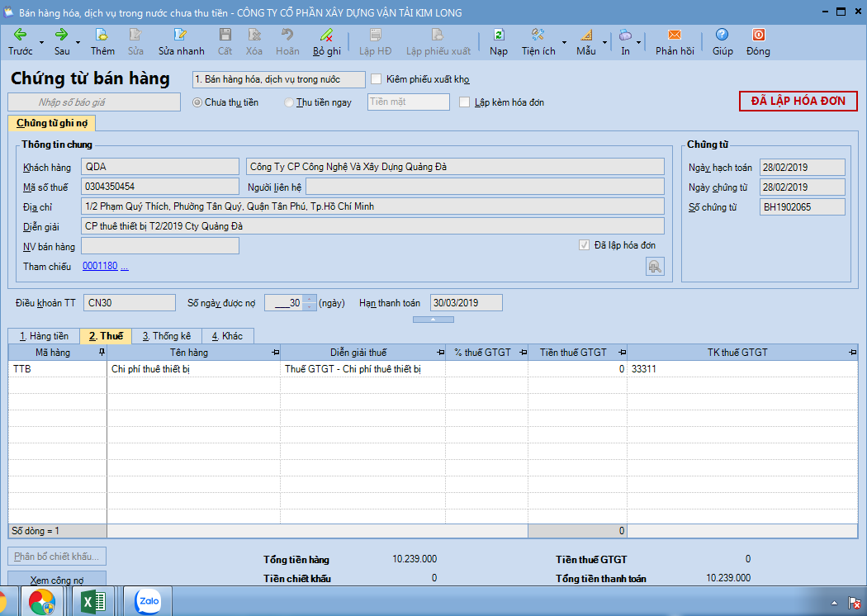867x616 pixels.
Task: Click the magnifier icon below Đã lập hóa đơn
Action: click(655, 267)
